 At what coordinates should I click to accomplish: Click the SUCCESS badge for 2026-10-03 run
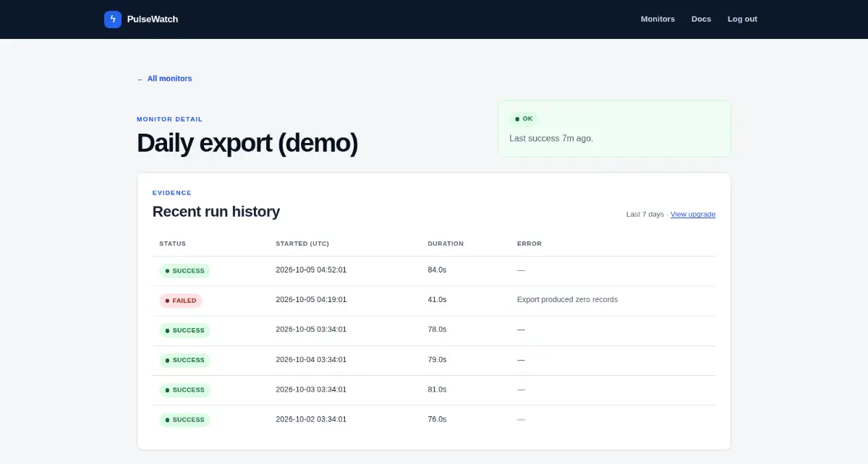(x=185, y=390)
